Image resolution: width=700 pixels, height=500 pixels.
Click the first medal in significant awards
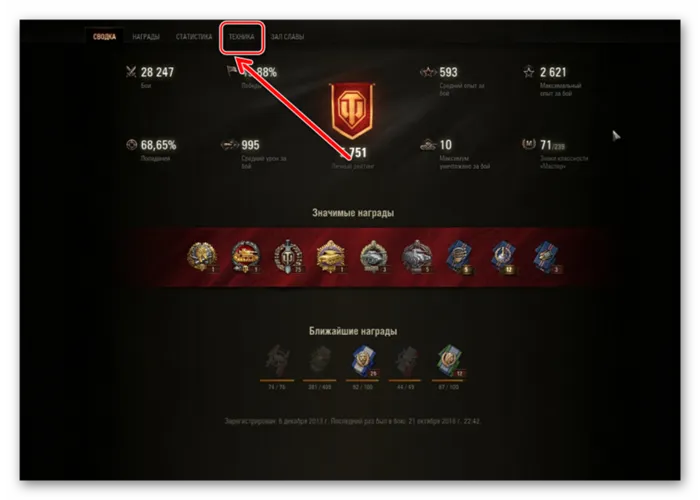tap(202, 256)
